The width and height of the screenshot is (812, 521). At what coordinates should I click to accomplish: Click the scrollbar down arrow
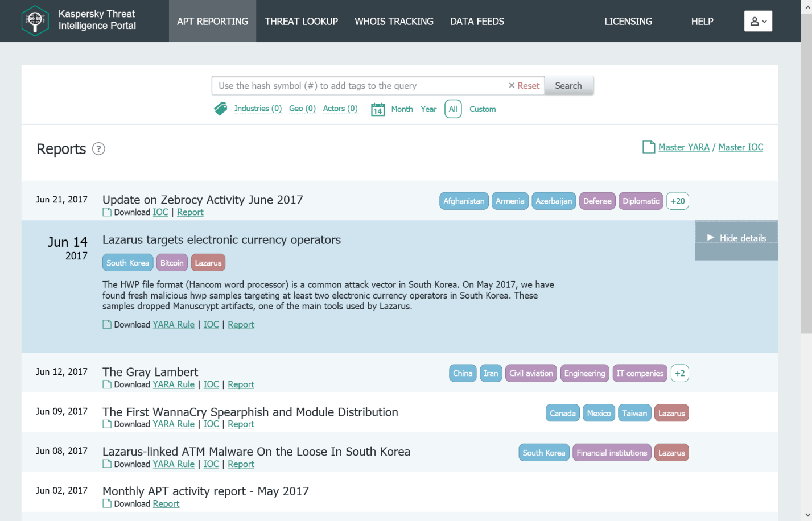[x=806, y=515]
